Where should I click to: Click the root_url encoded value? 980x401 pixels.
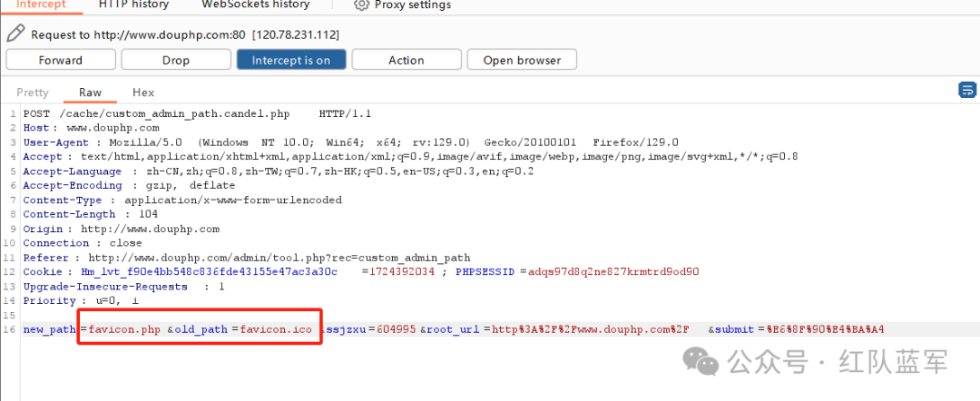coord(591,329)
